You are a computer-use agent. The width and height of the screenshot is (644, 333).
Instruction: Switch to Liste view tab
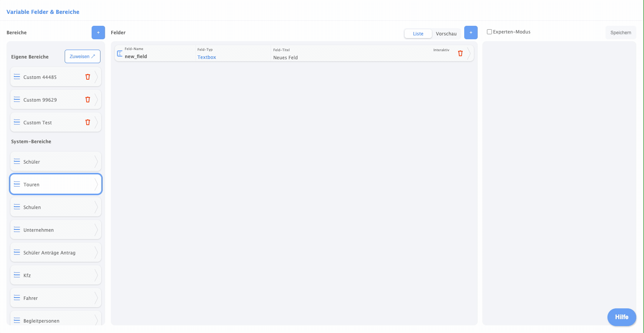click(418, 34)
